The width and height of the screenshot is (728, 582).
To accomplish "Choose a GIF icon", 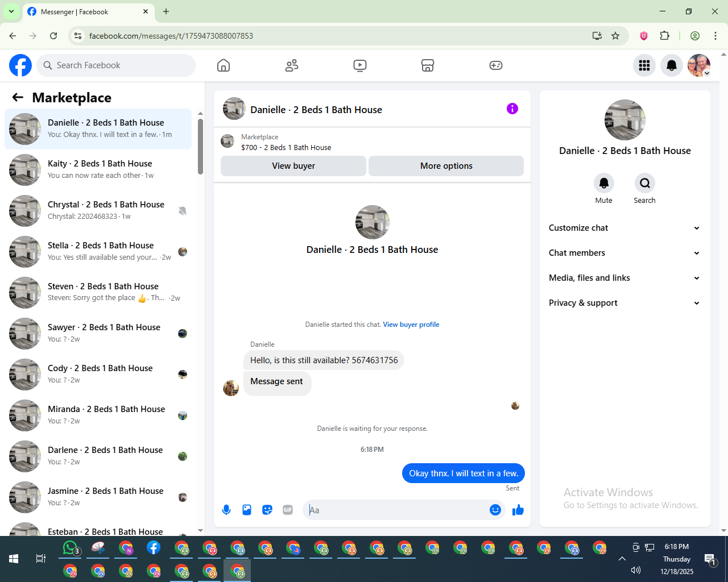I will (x=288, y=510).
